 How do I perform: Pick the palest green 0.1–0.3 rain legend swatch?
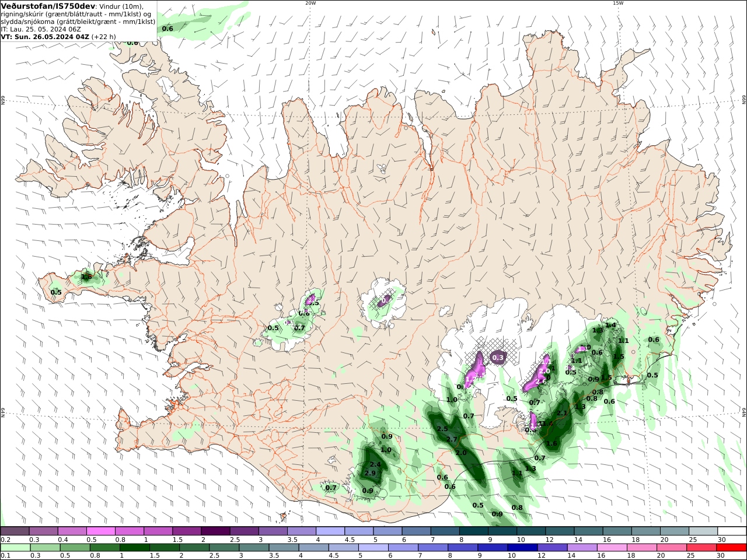15,548
